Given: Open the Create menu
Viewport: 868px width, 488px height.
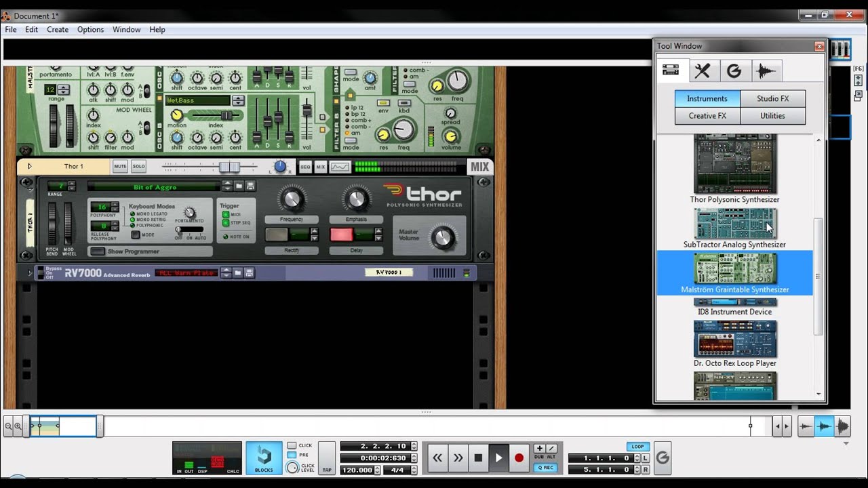Looking at the screenshot, I should [58, 30].
